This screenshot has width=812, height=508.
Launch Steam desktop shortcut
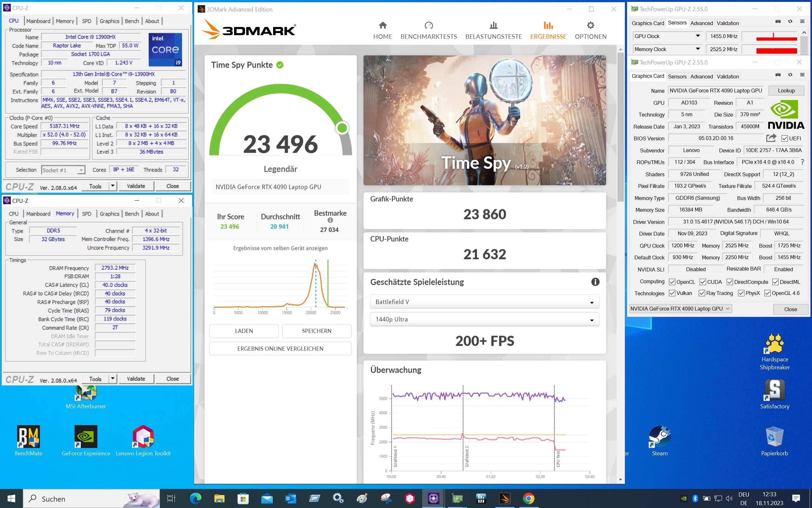660,441
